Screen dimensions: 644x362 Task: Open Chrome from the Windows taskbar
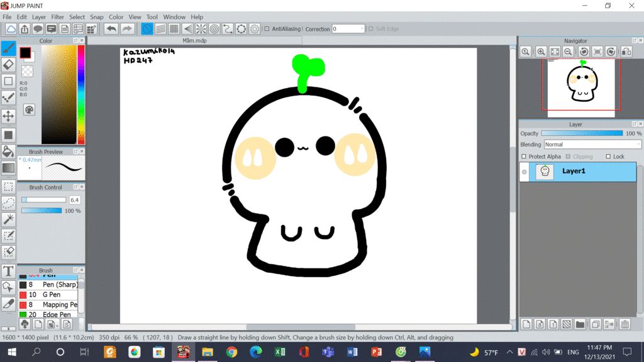tap(231, 352)
